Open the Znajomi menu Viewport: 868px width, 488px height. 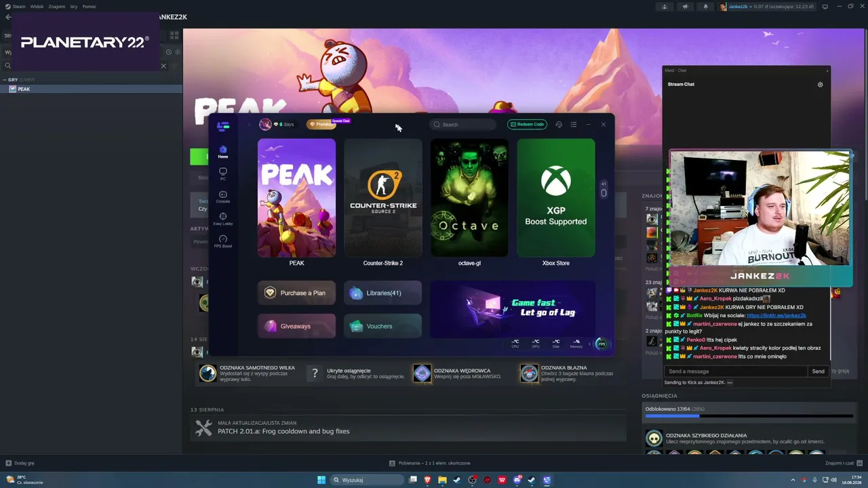(x=57, y=6)
